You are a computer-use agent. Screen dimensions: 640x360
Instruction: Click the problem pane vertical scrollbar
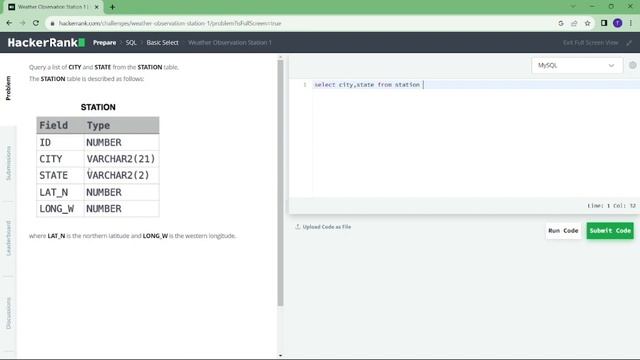[280, 183]
